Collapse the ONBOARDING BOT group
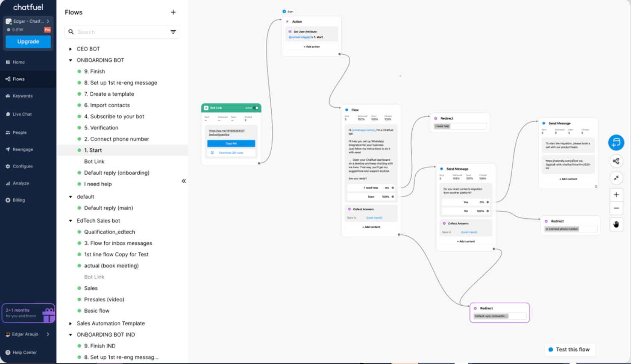The image size is (631, 364). pyautogui.click(x=70, y=60)
